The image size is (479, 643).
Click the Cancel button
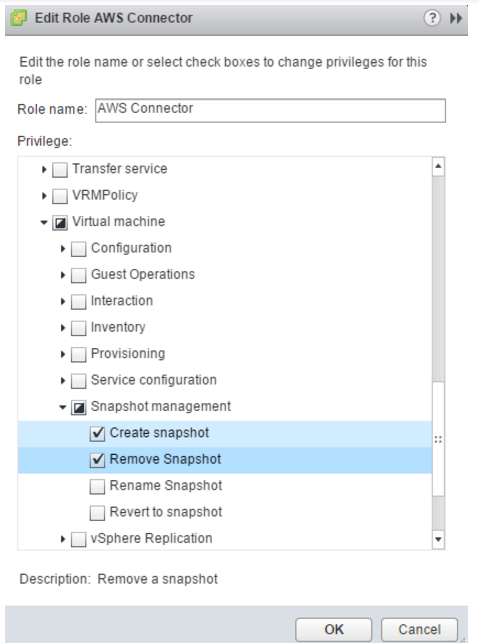[x=419, y=629]
